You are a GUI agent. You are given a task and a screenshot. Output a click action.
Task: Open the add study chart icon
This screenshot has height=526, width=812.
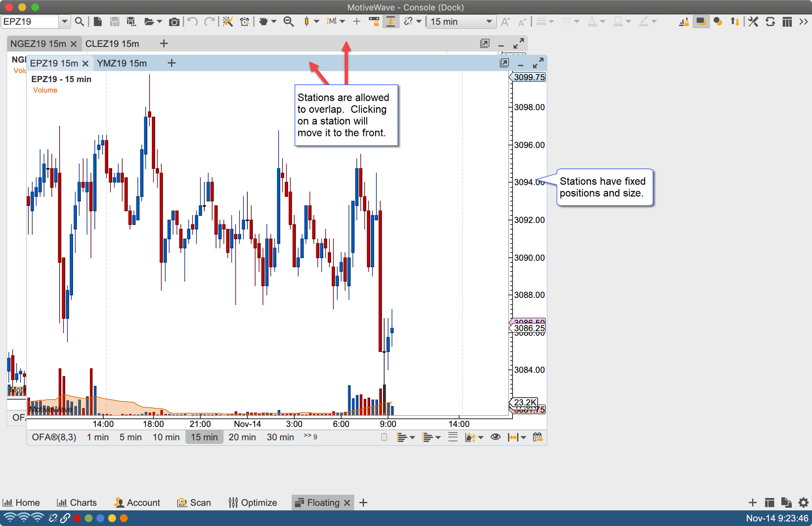[471, 438]
